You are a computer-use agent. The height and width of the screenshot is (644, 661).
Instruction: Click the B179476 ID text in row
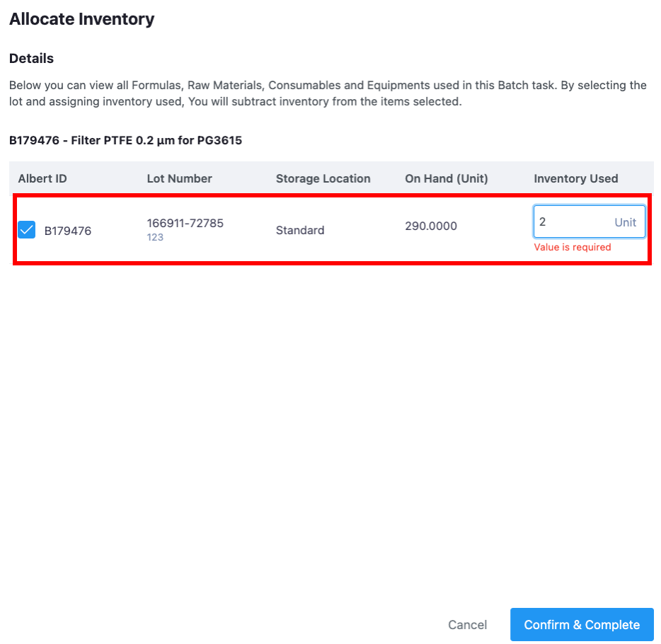click(x=68, y=230)
